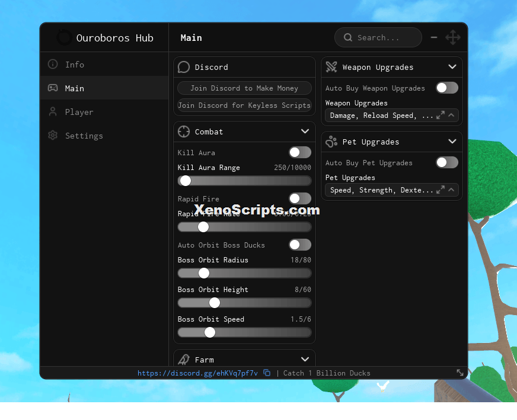The image size is (517, 420).
Task: Minimize the Ouroboros Hub panel
Action: [x=434, y=37]
